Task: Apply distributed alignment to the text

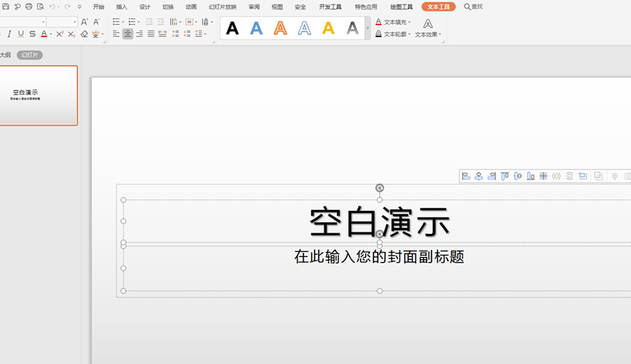Action: pyautogui.click(x=163, y=34)
